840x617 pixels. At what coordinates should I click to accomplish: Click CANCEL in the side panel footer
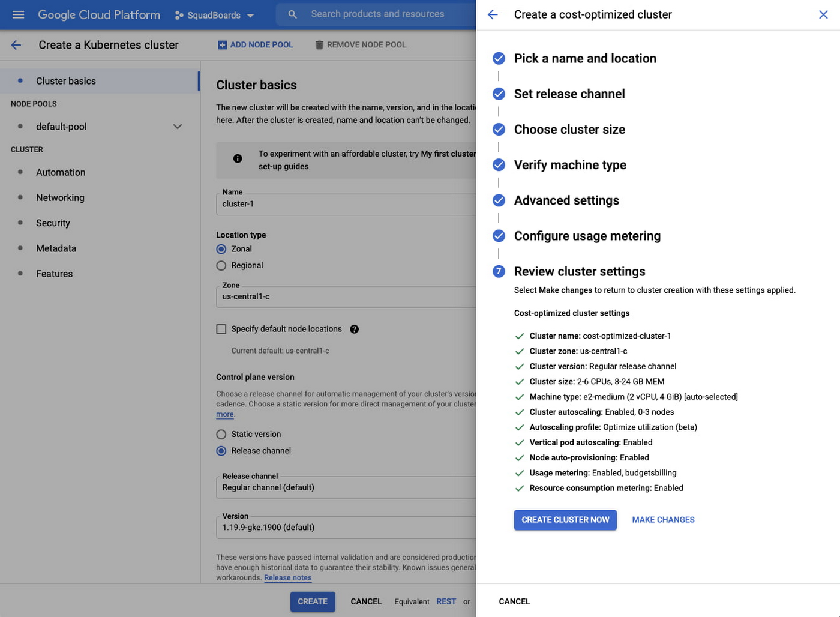(x=514, y=601)
